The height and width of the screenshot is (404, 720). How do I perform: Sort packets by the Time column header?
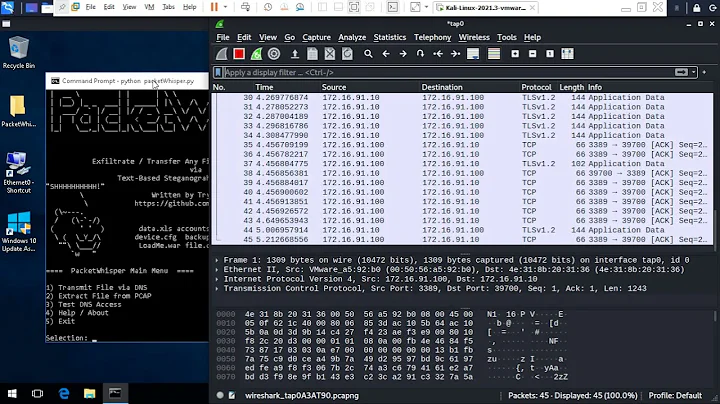(264, 87)
